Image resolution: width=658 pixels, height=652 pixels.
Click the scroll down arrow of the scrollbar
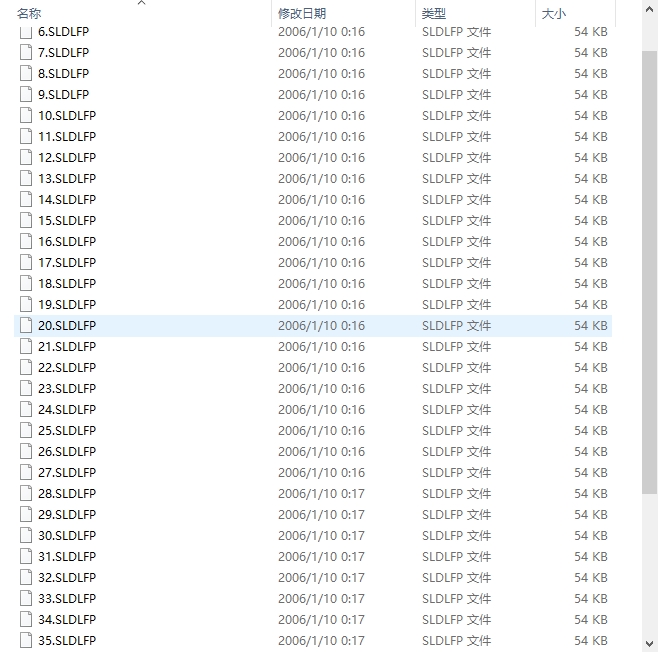click(650, 643)
